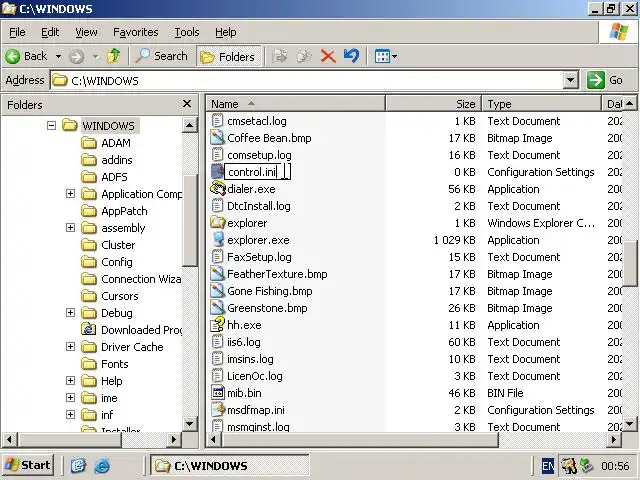The height and width of the screenshot is (480, 640).
Task: Expand the Debug folder node
Action: click(70, 313)
